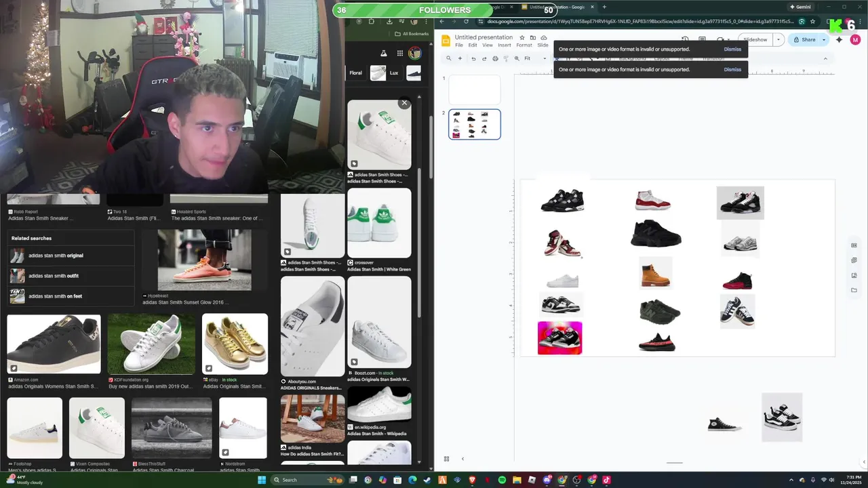Click the Slides search menus magnifier icon
The height and width of the screenshot is (488, 868).
[x=448, y=59]
